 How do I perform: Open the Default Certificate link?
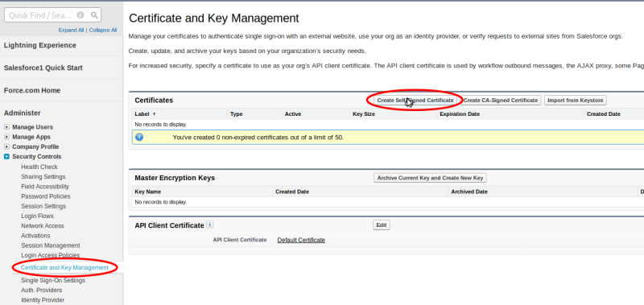301,240
